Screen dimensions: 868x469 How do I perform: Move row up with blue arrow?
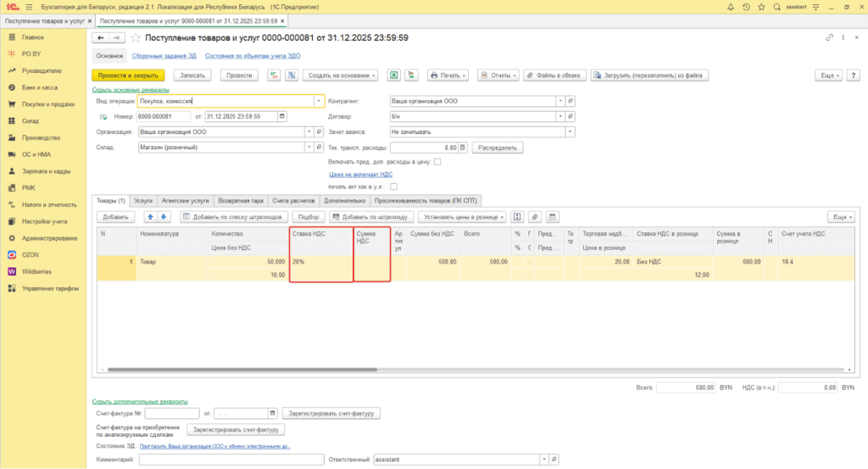pos(152,217)
